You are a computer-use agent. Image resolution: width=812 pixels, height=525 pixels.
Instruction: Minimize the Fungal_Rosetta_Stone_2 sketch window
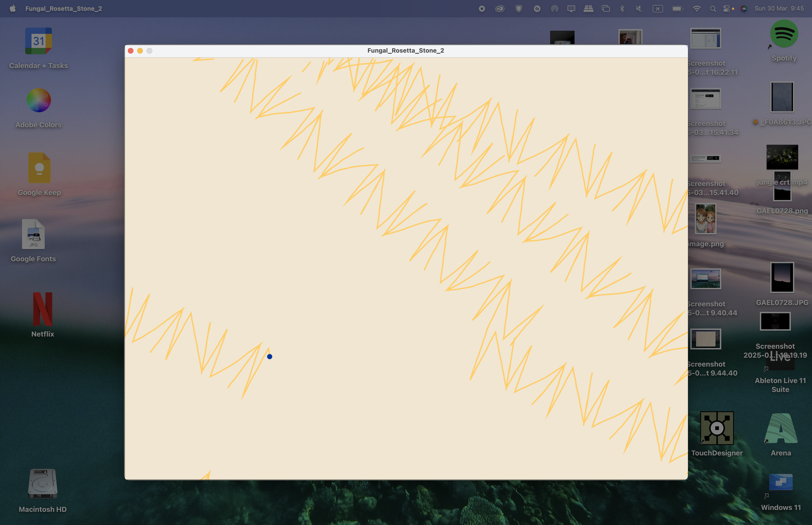pyautogui.click(x=140, y=51)
